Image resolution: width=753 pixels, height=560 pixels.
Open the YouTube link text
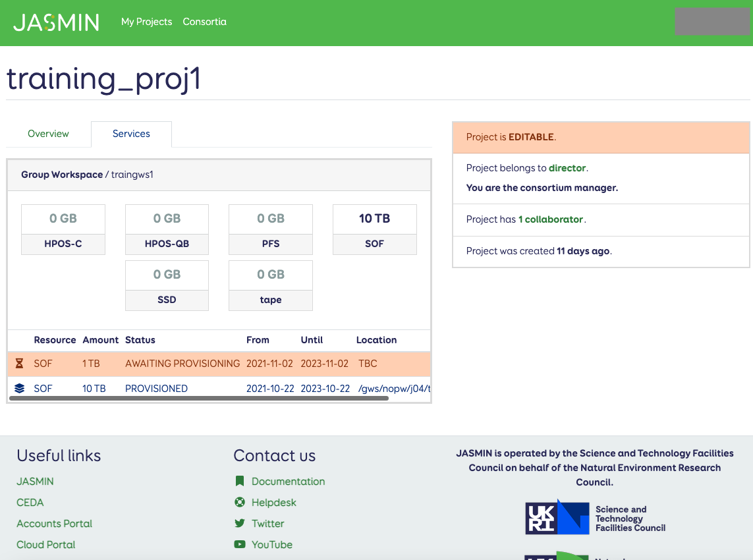coord(272,545)
